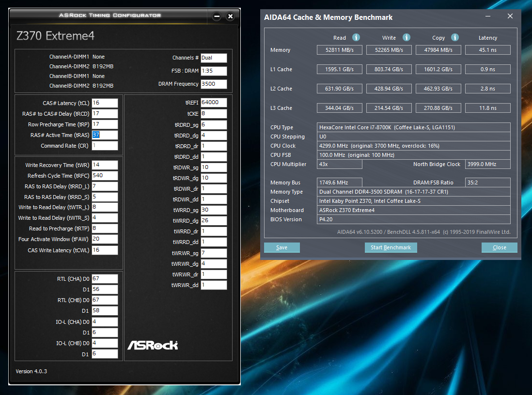Click the CAS Write Latency (tCWL) field
This screenshot has height=395, width=532.
tap(105, 250)
